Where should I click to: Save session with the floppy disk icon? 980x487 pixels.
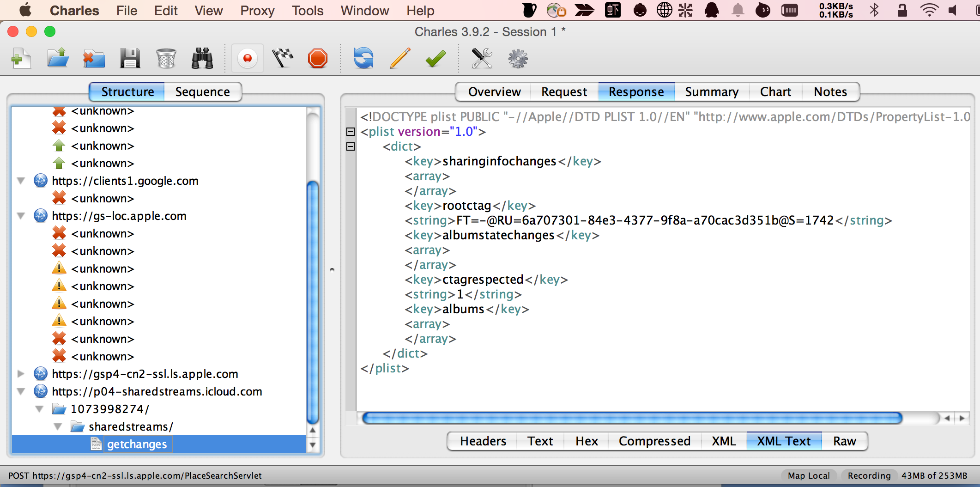[x=130, y=59]
